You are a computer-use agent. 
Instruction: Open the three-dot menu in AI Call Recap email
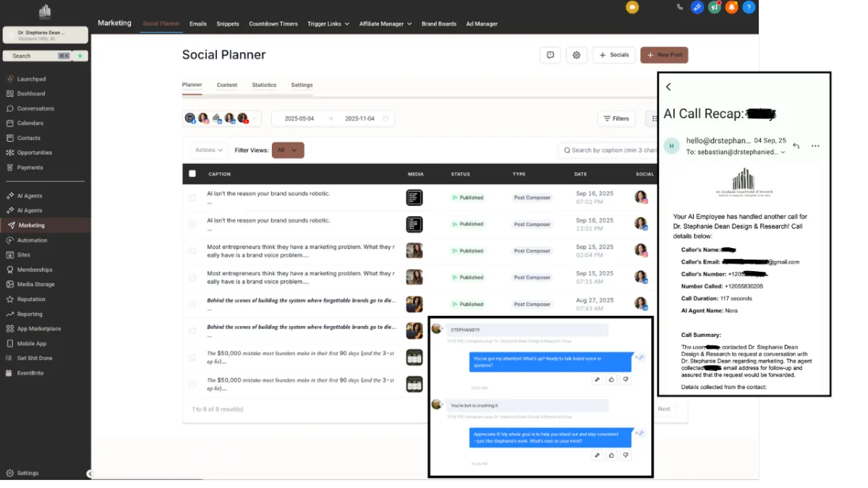pos(815,146)
